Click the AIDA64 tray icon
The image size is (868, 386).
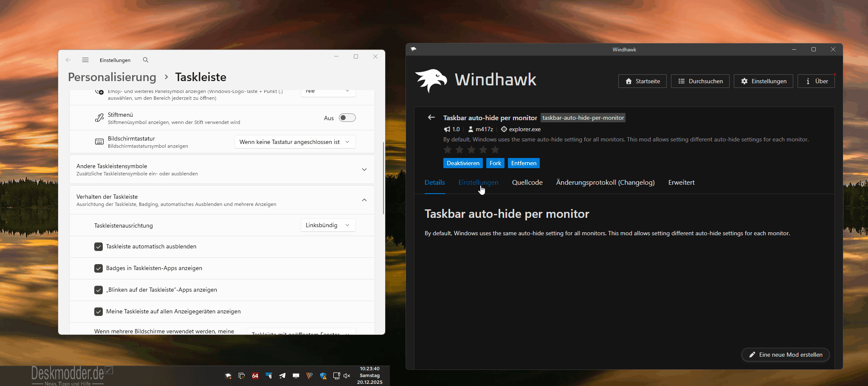coord(255,376)
